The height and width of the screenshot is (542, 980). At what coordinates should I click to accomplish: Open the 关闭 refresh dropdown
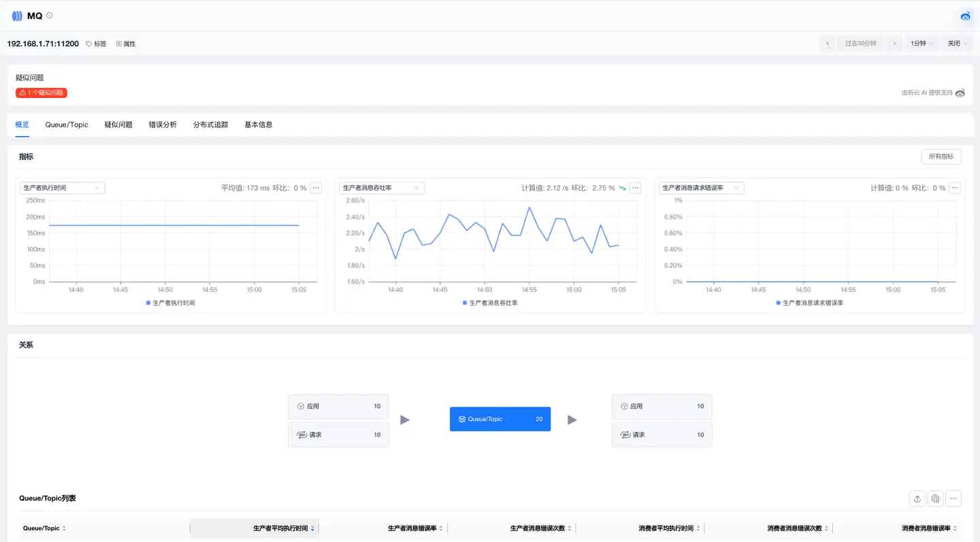957,43
